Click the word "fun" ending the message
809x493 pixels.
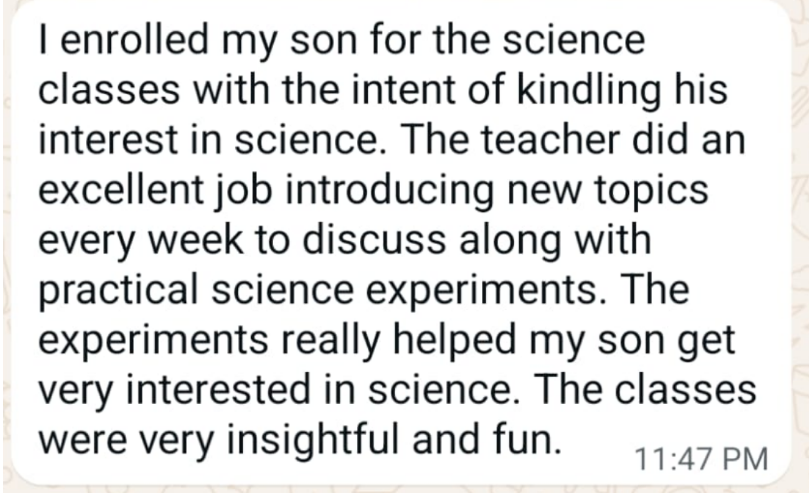pyautogui.click(x=519, y=439)
